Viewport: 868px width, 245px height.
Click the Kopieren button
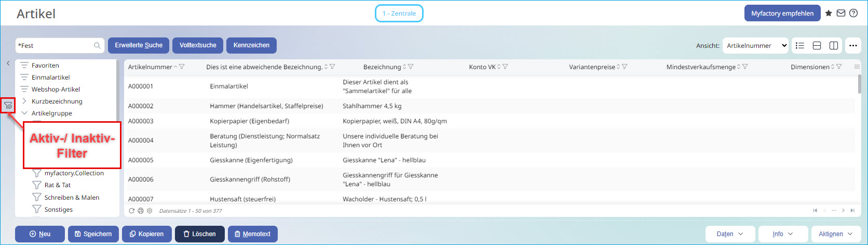point(147,234)
